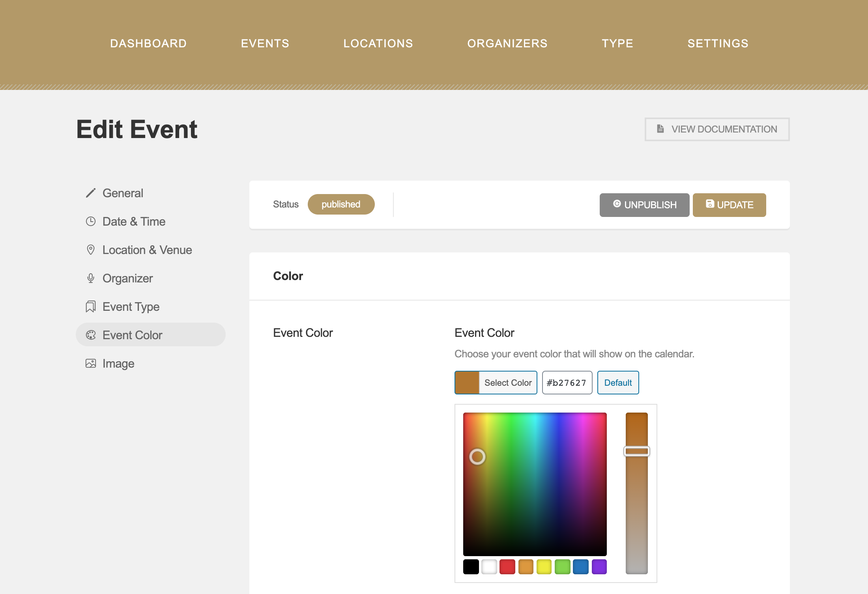Screen dimensions: 868x594
Task: Pick the red preset color swatch
Action: [x=507, y=567]
